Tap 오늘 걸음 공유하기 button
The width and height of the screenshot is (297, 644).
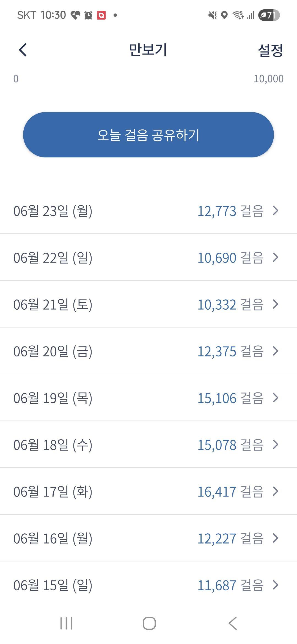[x=148, y=135]
